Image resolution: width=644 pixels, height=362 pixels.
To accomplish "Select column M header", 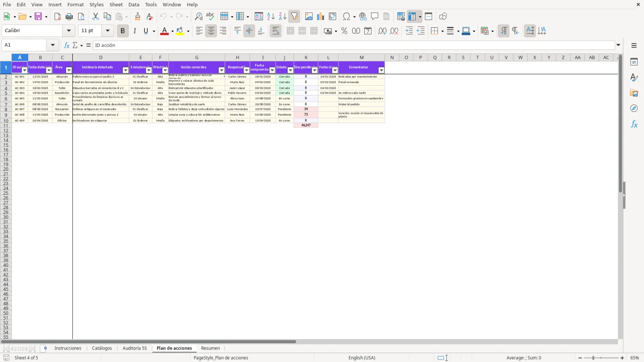I will (361, 58).
